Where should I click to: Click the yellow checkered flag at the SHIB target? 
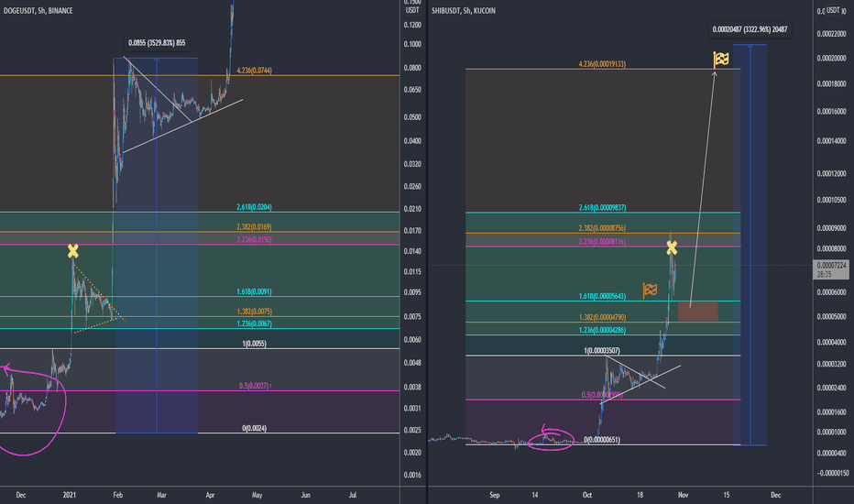click(x=721, y=60)
